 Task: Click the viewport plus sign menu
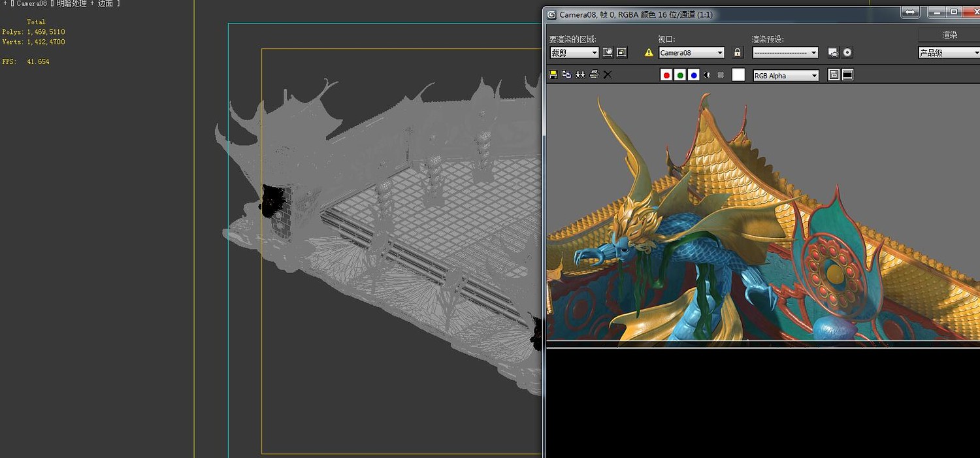(5, 4)
